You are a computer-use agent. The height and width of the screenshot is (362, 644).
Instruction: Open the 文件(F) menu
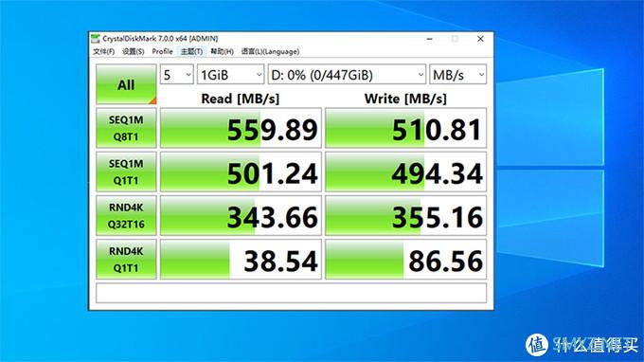103,51
